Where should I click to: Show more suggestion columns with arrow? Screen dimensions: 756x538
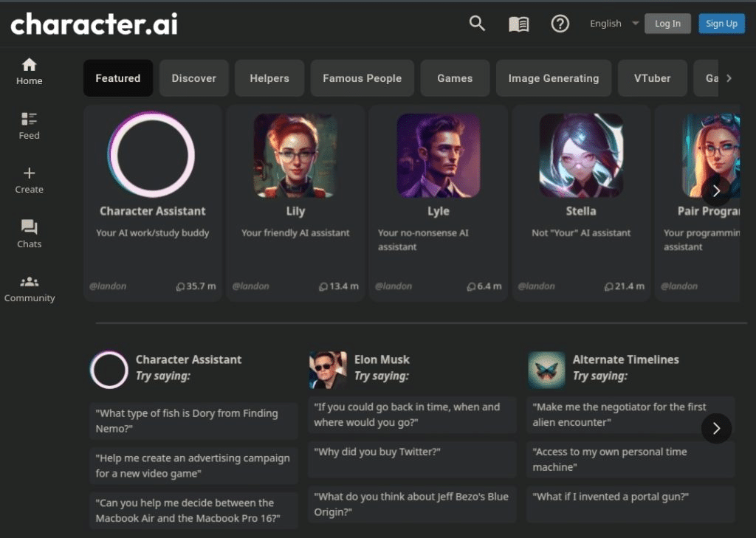715,428
